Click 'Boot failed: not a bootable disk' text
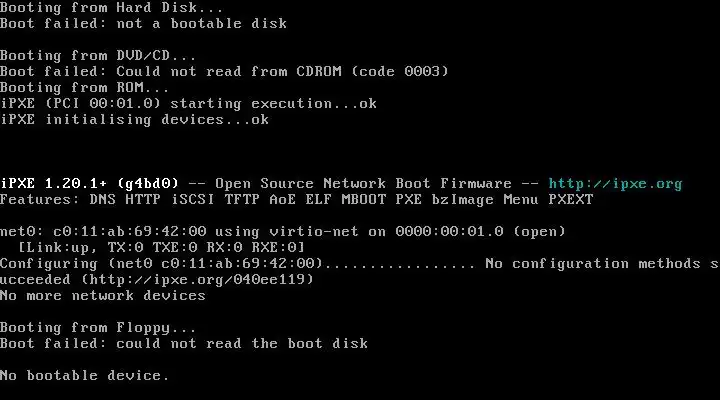Screen dimensions: 720x400 click(x=143, y=24)
